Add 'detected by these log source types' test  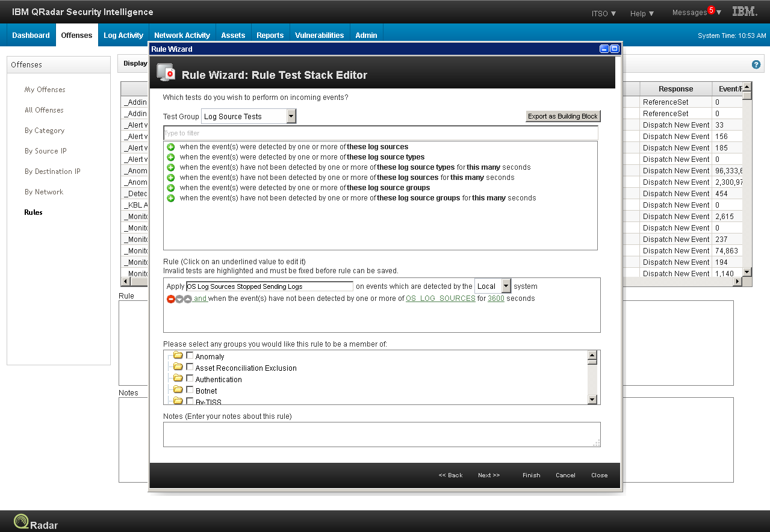pyautogui.click(x=171, y=157)
